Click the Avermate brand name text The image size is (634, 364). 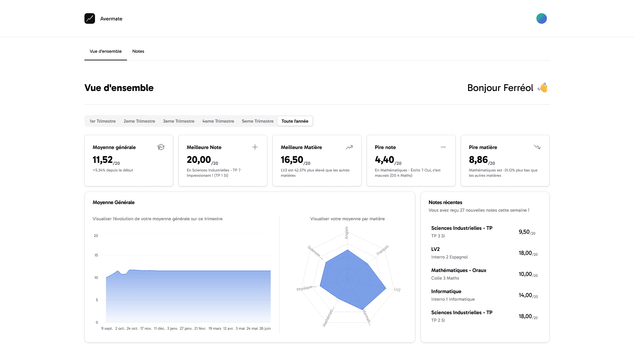tap(111, 19)
